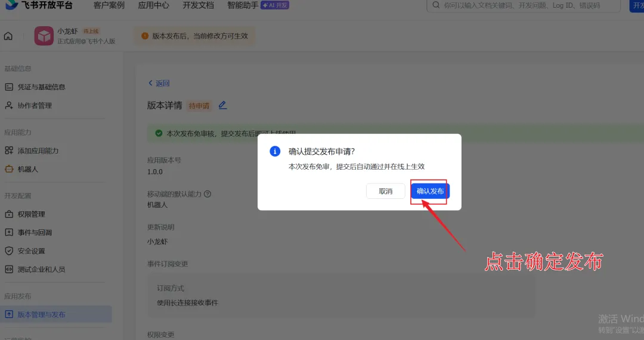Click the orange warning icon in the banner
This screenshot has width=644, height=340.
pos(144,36)
